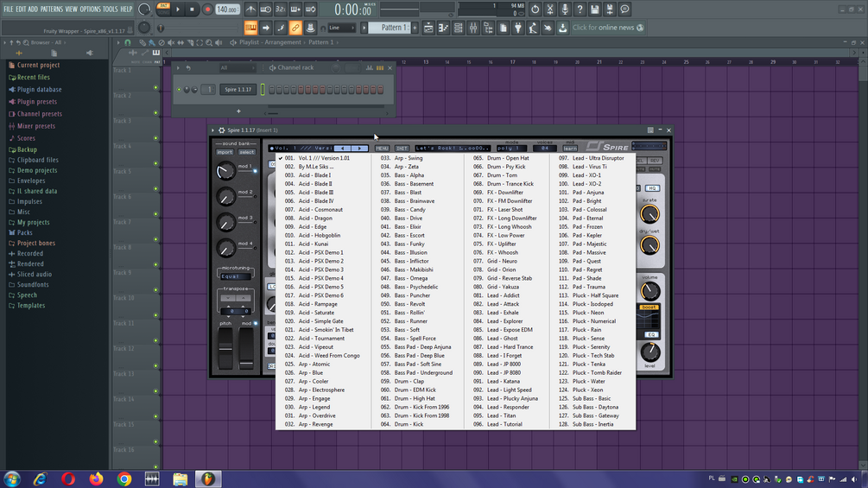Toggle the orange link/multilink icon

[295, 28]
